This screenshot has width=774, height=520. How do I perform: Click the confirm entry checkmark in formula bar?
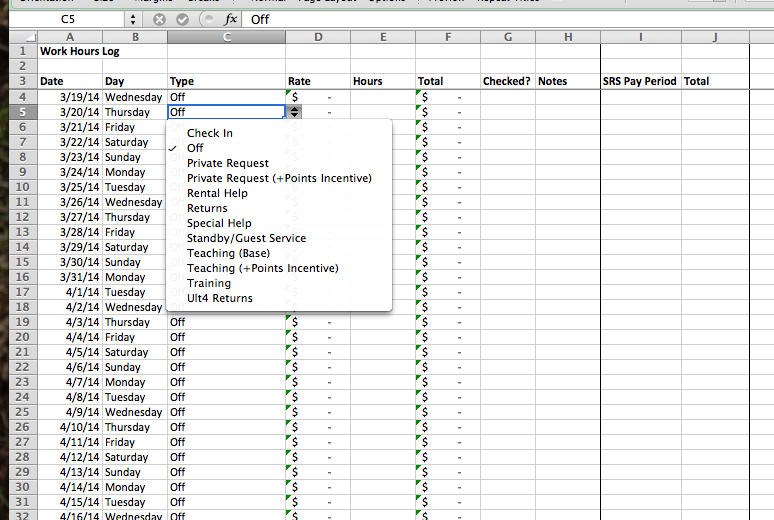tap(183, 19)
